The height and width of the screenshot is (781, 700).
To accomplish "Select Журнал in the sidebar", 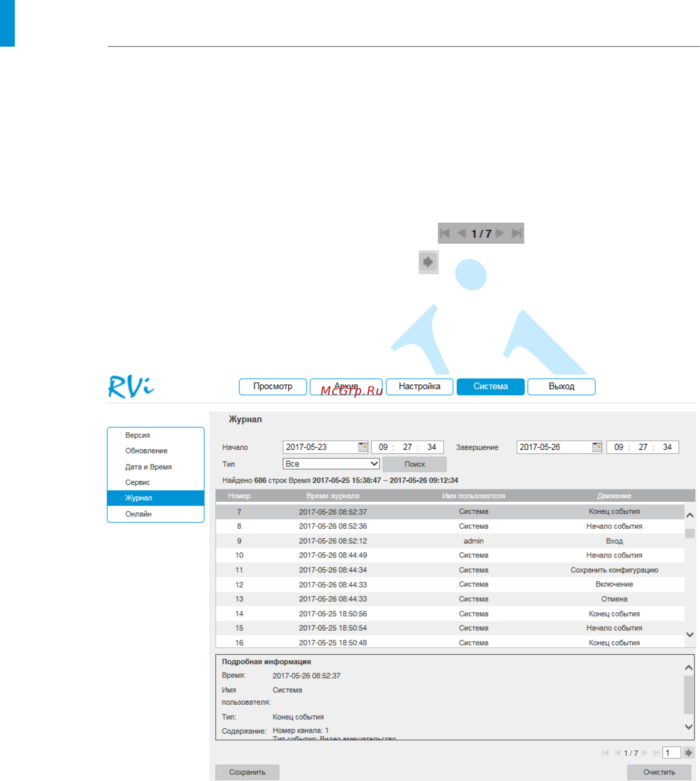I will click(x=156, y=498).
